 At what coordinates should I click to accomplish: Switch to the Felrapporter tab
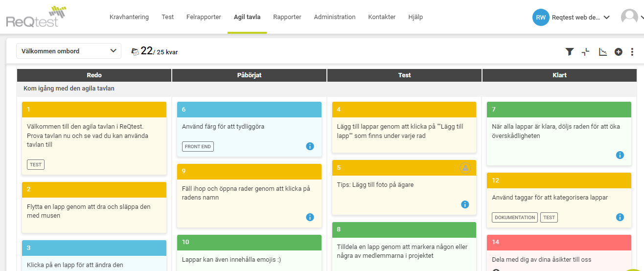tap(204, 17)
